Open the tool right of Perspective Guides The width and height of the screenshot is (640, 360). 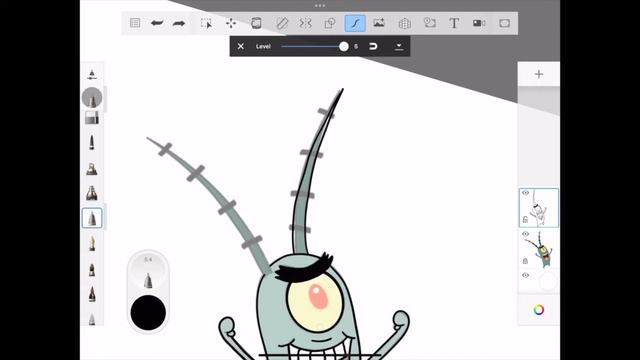click(x=430, y=23)
